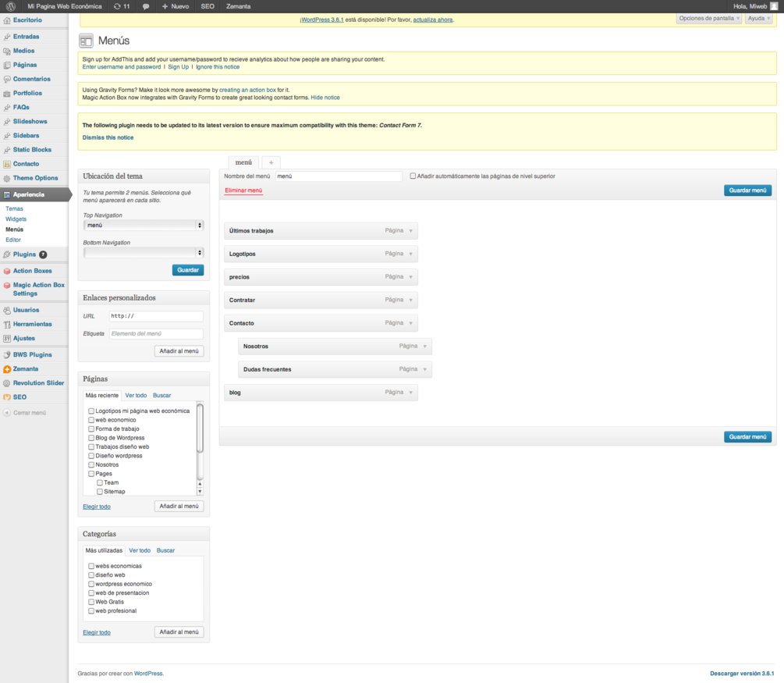Screen dimensions: 784x683
Task: Open the Top Navigation menu dropdown
Action: click(x=144, y=225)
